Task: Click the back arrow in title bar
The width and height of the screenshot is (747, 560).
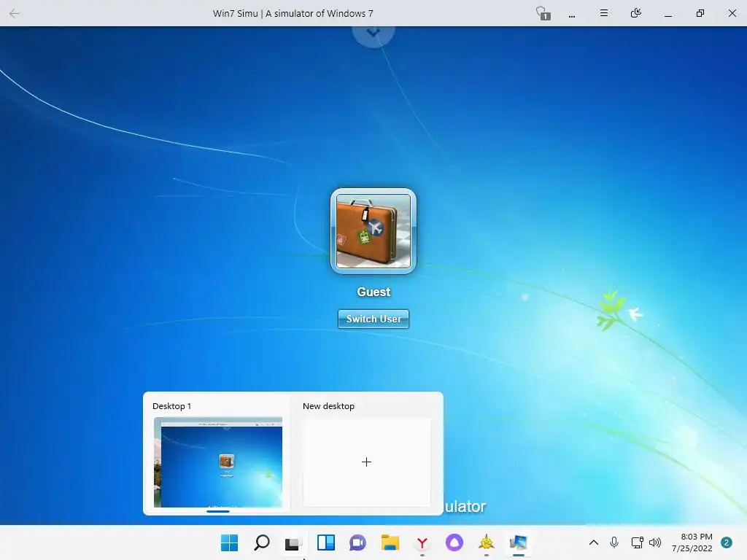Action: pos(15,13)
